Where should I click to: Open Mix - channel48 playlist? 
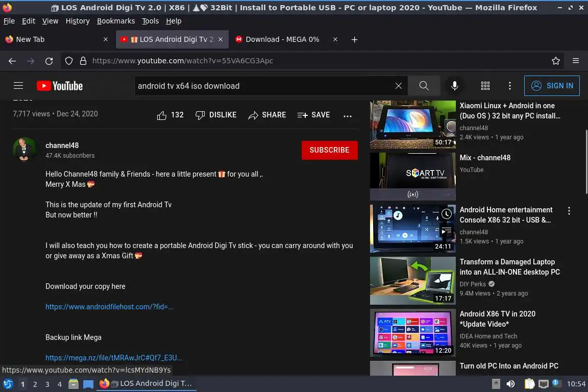coord(485,158)
